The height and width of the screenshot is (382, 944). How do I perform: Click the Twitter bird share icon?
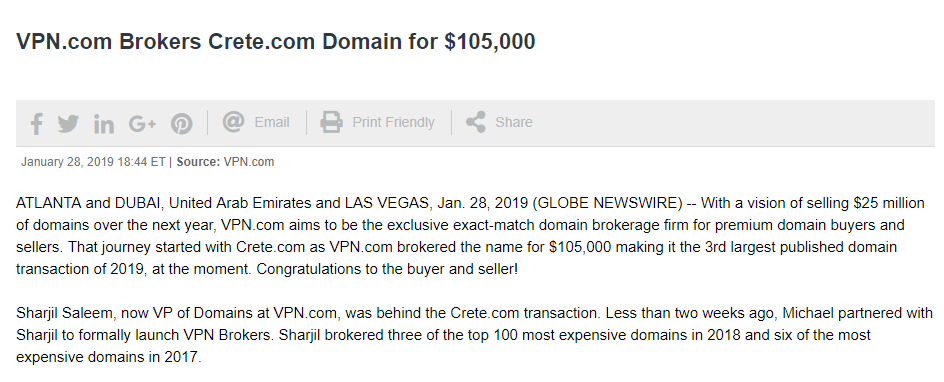[x=69, y=123]
